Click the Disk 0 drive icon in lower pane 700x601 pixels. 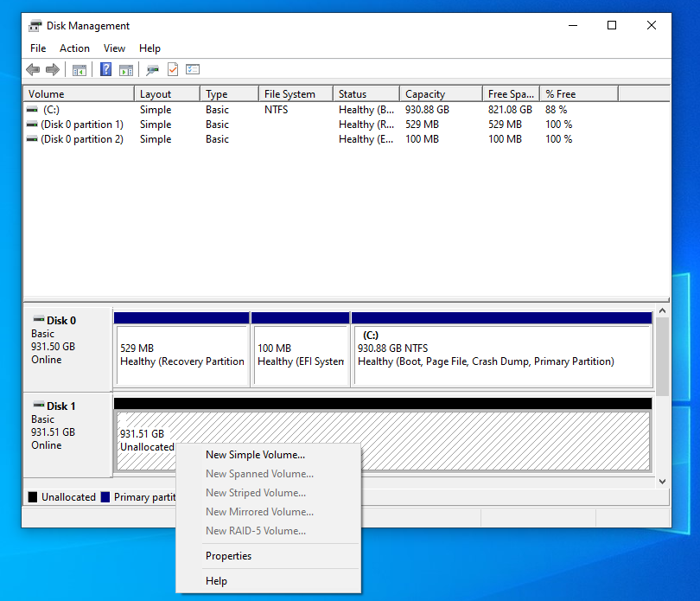(x=39, y=319)
